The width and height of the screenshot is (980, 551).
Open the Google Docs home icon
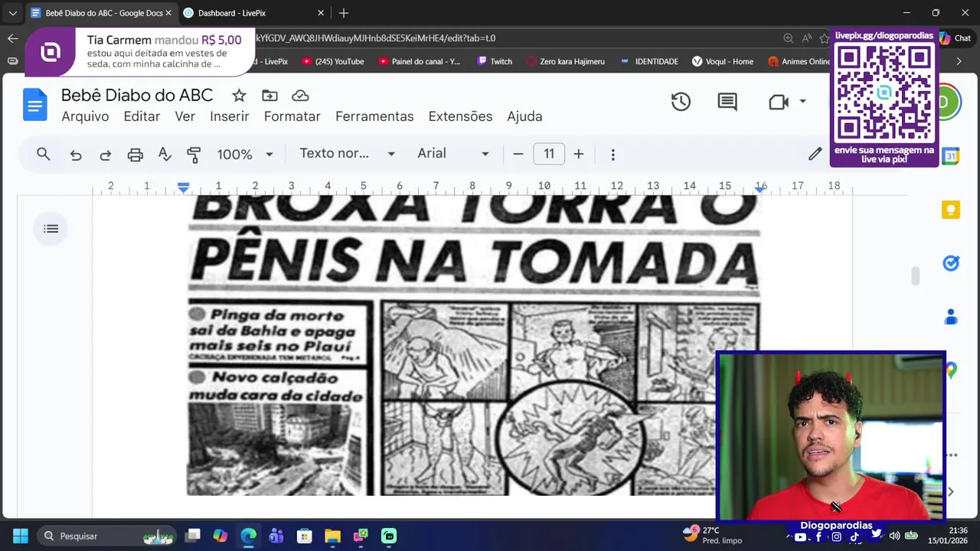click(35, 105)
